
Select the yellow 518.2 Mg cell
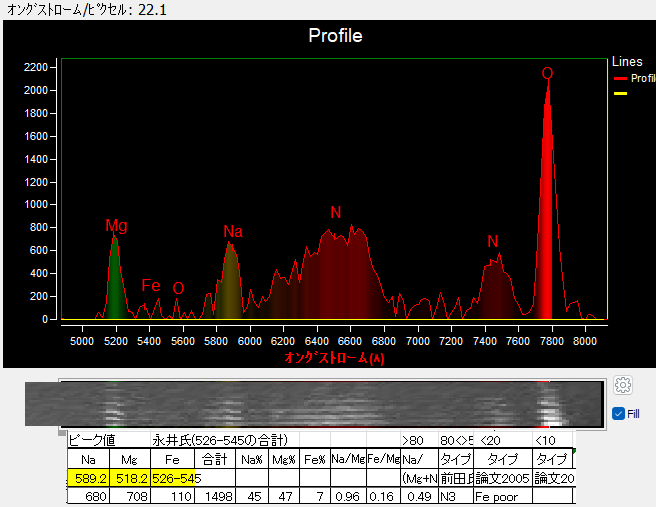pyautogui.click(x=131, y=479)
